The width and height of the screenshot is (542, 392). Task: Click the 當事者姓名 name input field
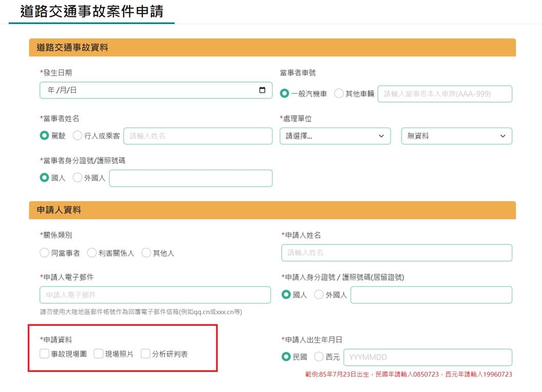coord(198,136)
